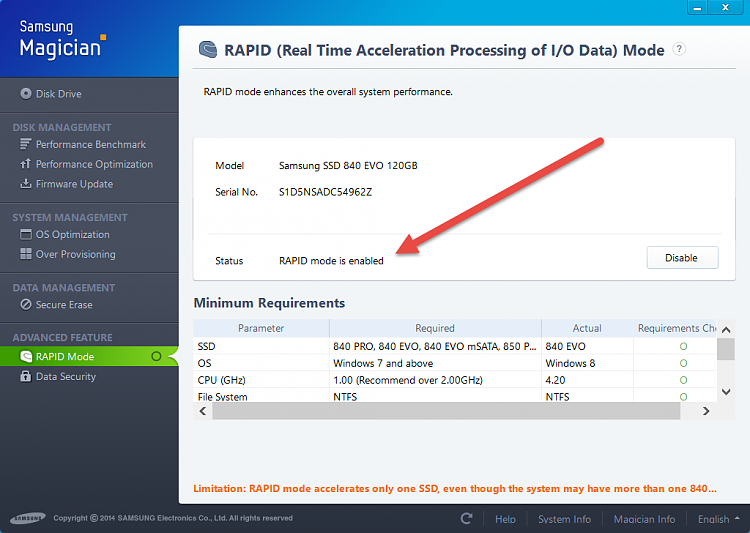Click the Performance Benchmark bars icon
The image size is (750, 533).
point(25,144)
